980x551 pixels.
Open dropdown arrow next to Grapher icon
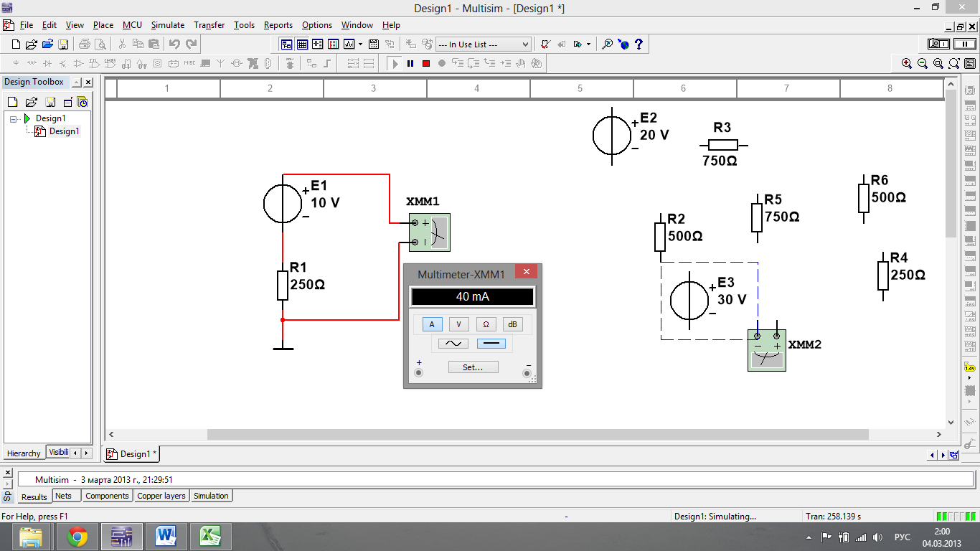(x=361, y=44)
